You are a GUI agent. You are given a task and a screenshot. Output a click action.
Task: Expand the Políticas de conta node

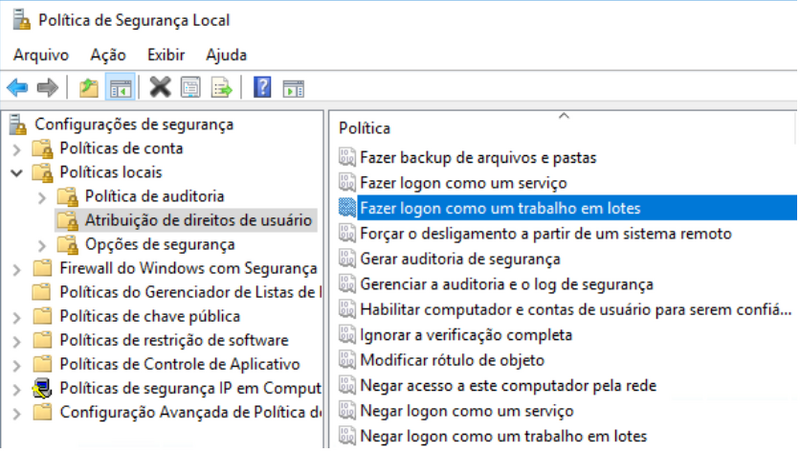[17, 149]
